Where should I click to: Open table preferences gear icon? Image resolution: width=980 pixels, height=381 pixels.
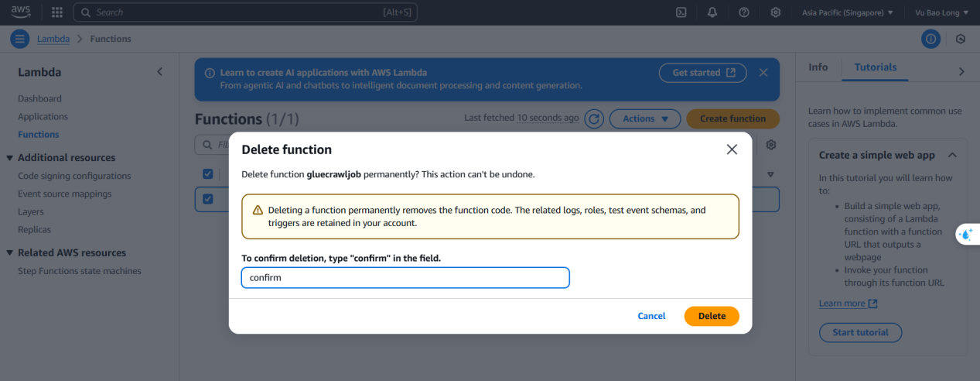(x=770, y=145)
